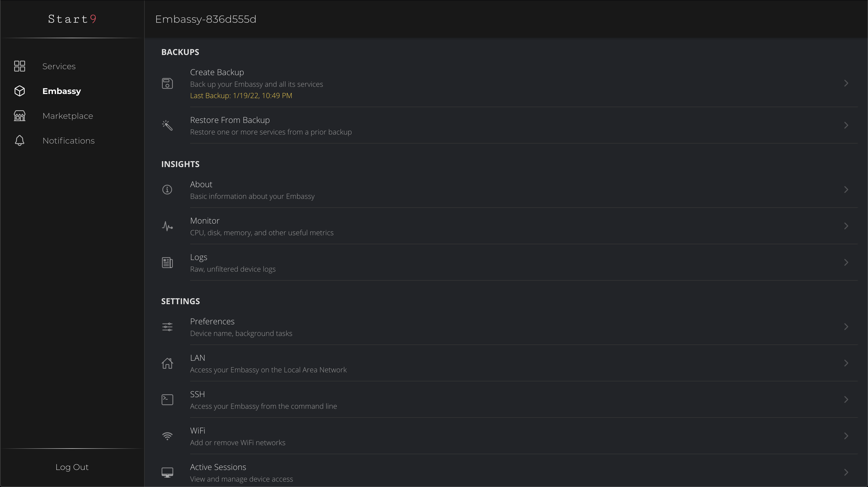This screenshot has height=487, width=868.
Task: Click the LAN house icon
Action: point(167,363)
